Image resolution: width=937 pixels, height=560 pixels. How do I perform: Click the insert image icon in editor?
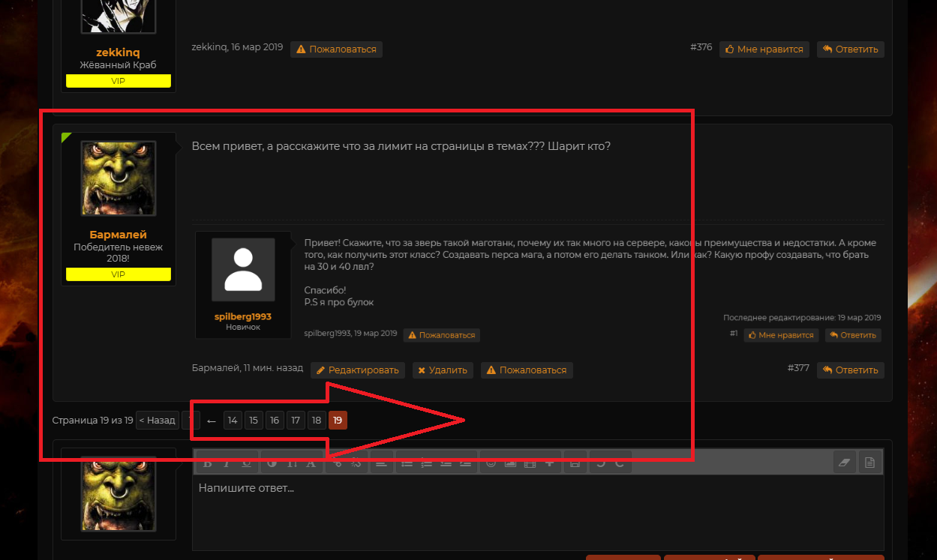tap(511, 463)
